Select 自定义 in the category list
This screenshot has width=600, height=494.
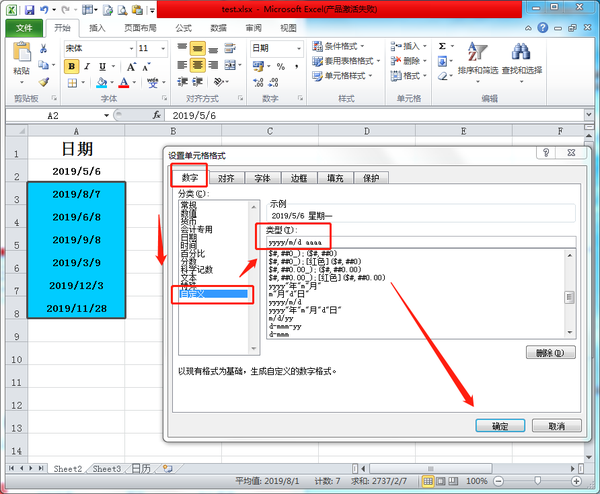coord(213,294)
